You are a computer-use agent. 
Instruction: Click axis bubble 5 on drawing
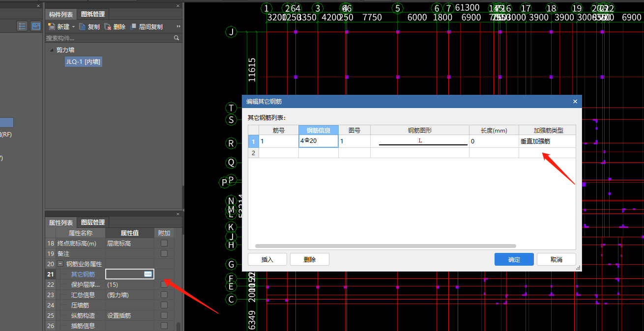click(397, 8)
